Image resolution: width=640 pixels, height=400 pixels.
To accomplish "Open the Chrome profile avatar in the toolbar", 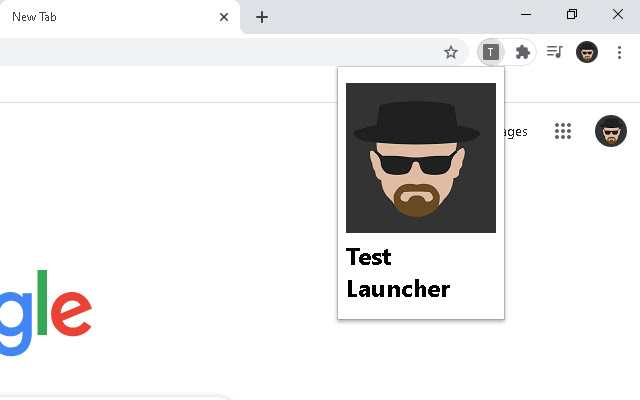I will point(587,52).
